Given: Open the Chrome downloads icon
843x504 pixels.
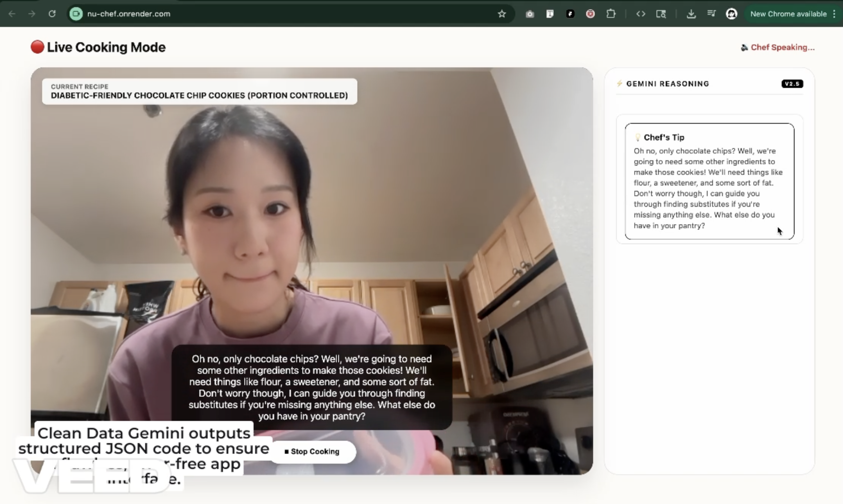Looking at the screenshot, I should tap(691, 14).
